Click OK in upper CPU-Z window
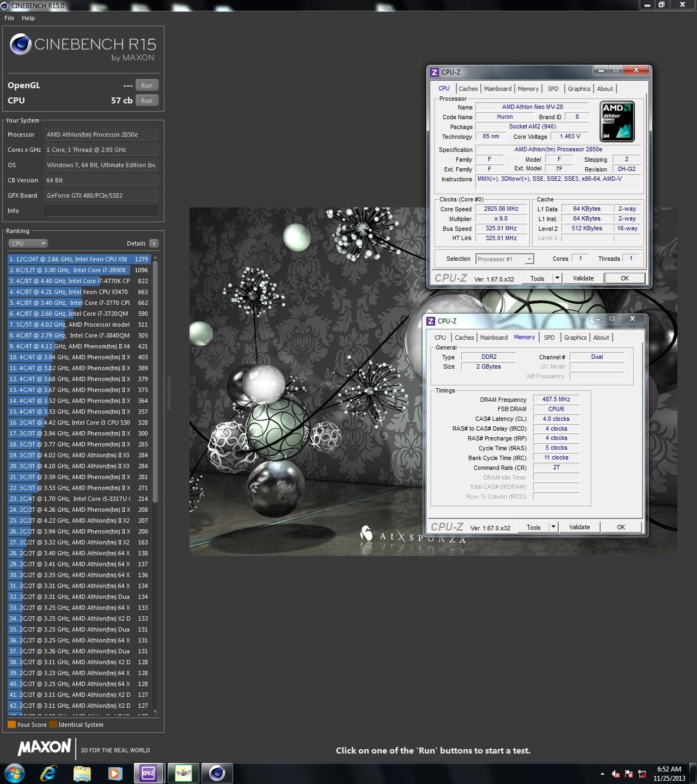This screenshot has height=784, width=697. (625, 278)
